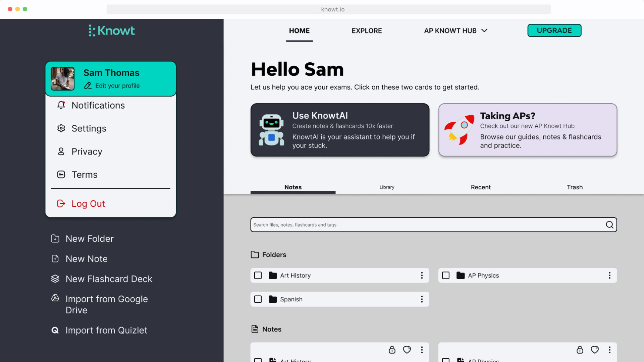
Task: Click the New Flashcard Deck stack icon
Action: coord(55,279)
